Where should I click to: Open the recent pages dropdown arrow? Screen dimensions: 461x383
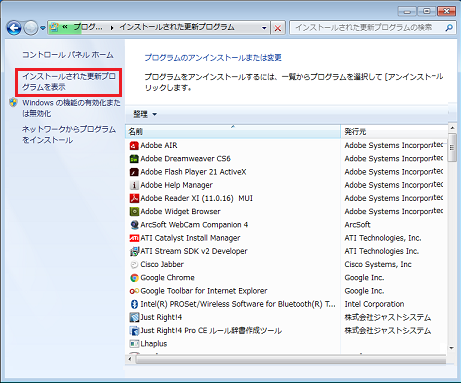point(43,28)
